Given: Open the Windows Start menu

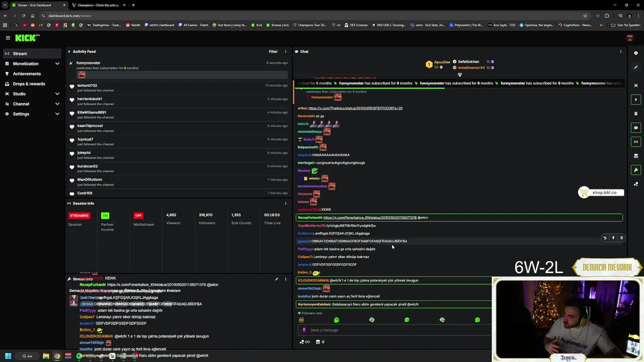Looking at the screenshot, I should 8,356.
